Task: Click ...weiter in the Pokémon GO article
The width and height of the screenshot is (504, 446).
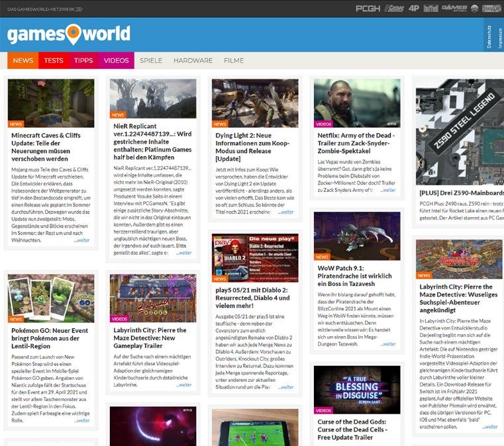Action: tap(82, 420)
